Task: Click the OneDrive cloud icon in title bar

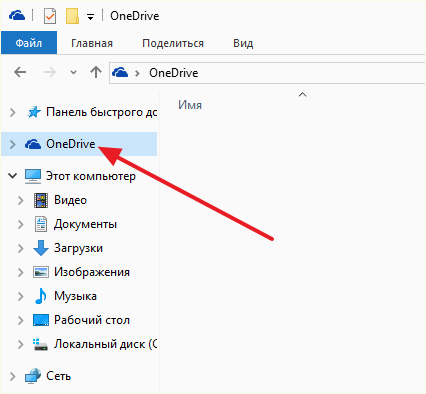Action: 17,15
